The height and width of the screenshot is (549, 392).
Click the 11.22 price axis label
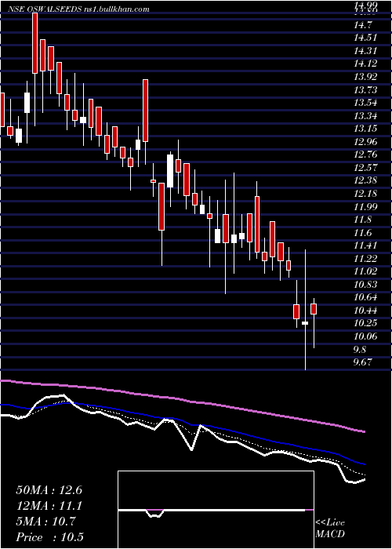tap(365, 258)
